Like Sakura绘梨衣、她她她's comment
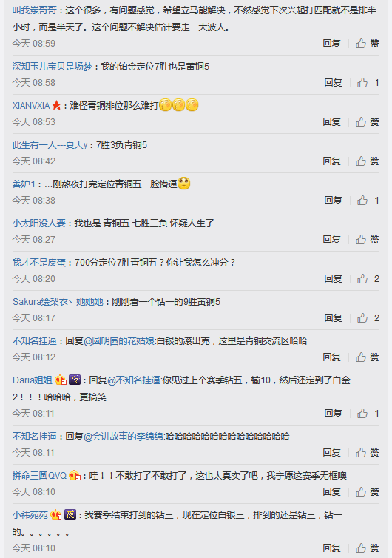This screenshot has height=558, width=392. [x=368, y=317]
